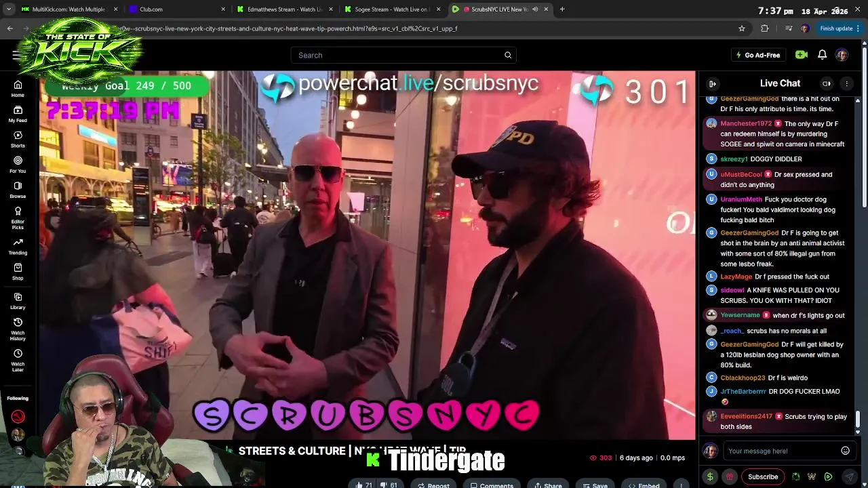Open Editor Picks in the sidebar
Image resolution: width=868 pixels, height=488 pixels.
[18, 216]
